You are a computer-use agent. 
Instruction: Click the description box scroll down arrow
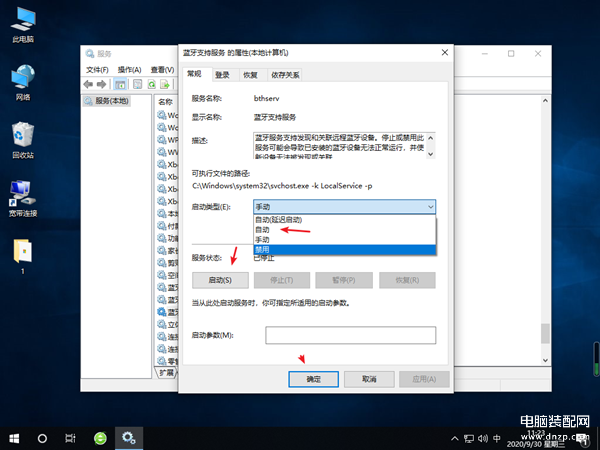click(x=430, y=154)
